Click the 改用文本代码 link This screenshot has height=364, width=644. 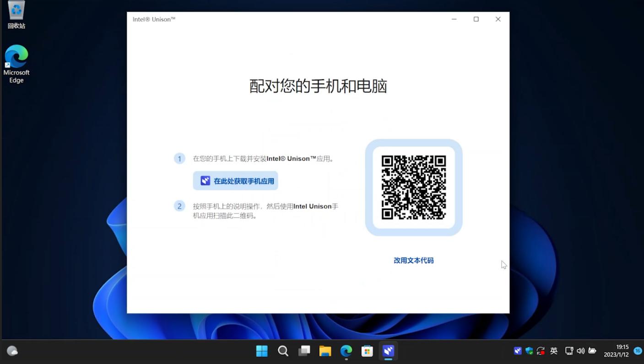[413, 260]
